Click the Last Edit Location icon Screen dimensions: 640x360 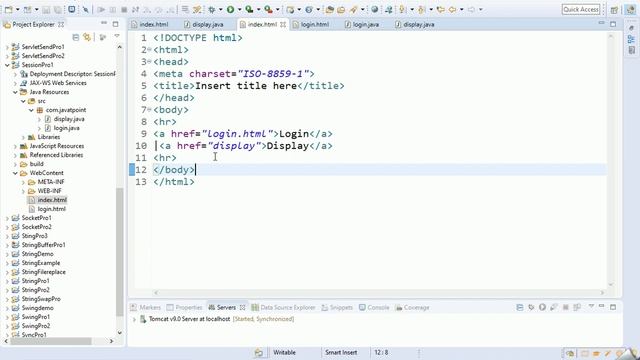tap(440, 9)
